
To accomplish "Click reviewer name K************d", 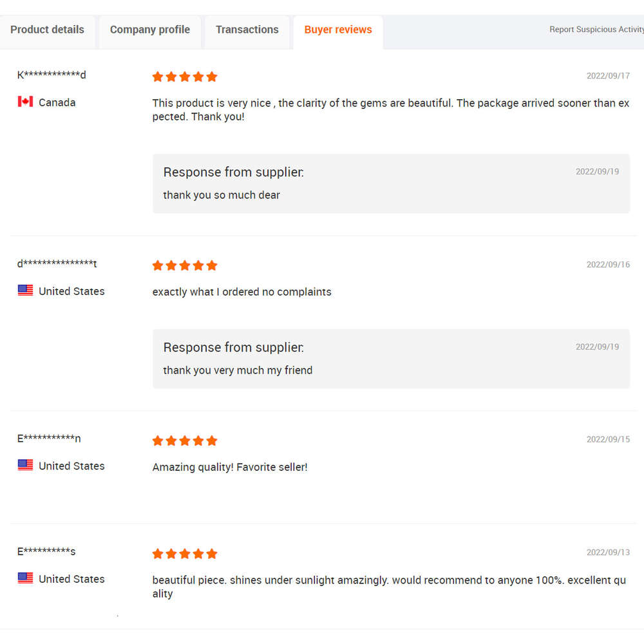I will tap(52, 75).
